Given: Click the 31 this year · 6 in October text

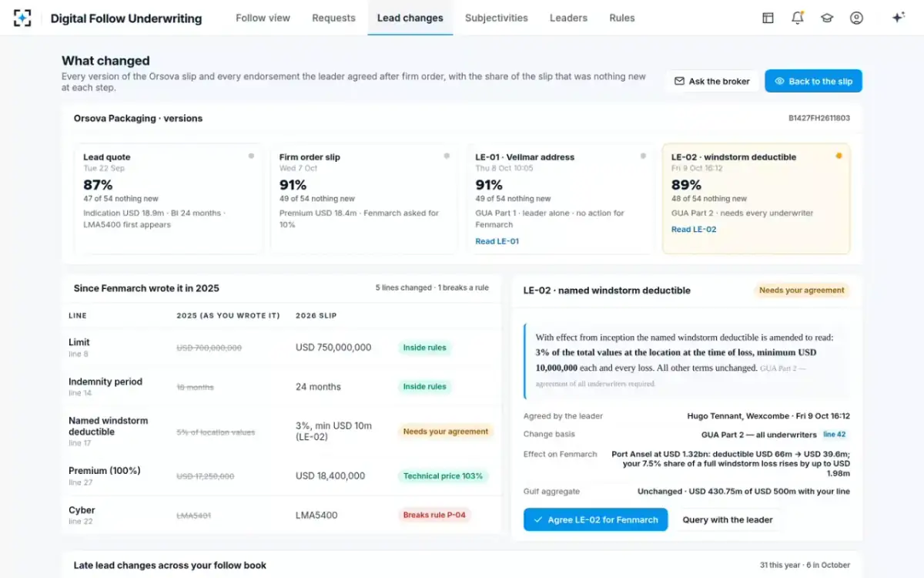Looking at the screenshot, I should [x=805, y=566].
